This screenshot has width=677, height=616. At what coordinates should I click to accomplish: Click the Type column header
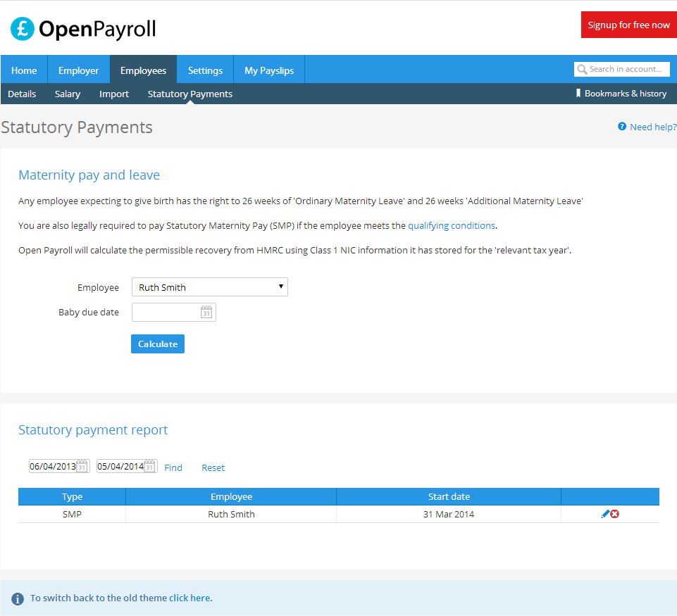pos(72,496)
